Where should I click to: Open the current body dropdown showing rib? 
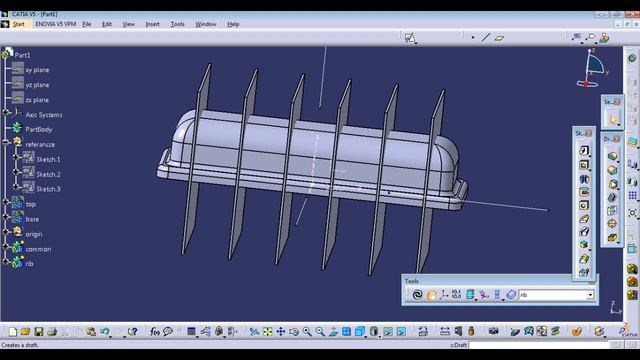[590, 295]
